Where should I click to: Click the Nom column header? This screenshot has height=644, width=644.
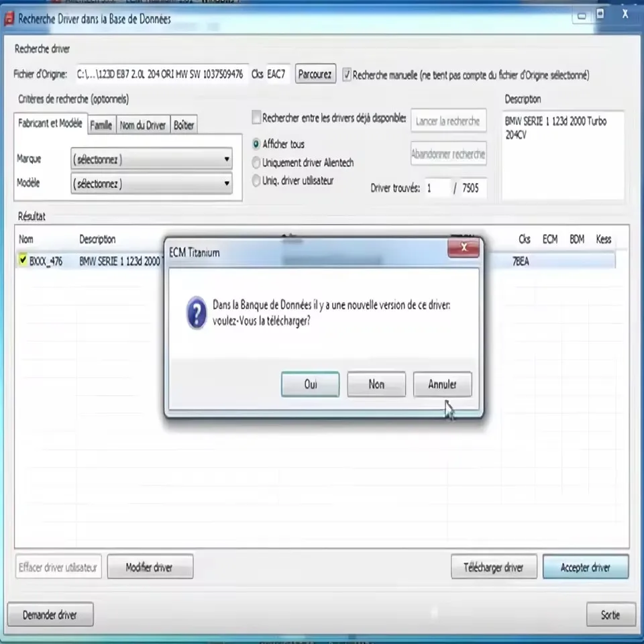[26, 239]
